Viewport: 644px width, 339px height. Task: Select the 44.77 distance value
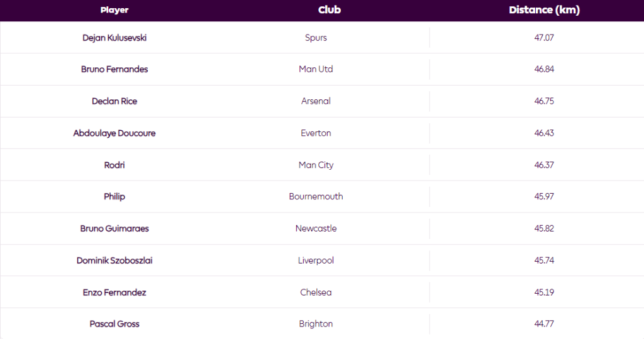[x=544, y=324]
